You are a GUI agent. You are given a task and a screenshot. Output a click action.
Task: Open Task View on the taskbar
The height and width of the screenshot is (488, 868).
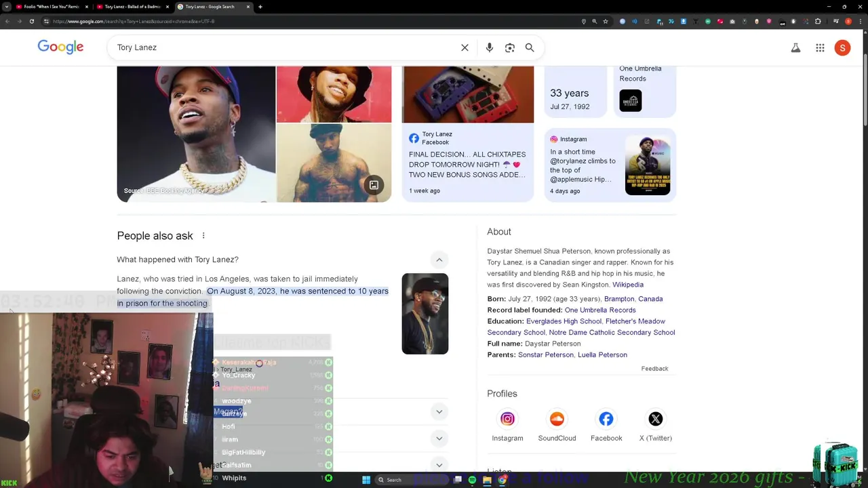coord(458,480)
